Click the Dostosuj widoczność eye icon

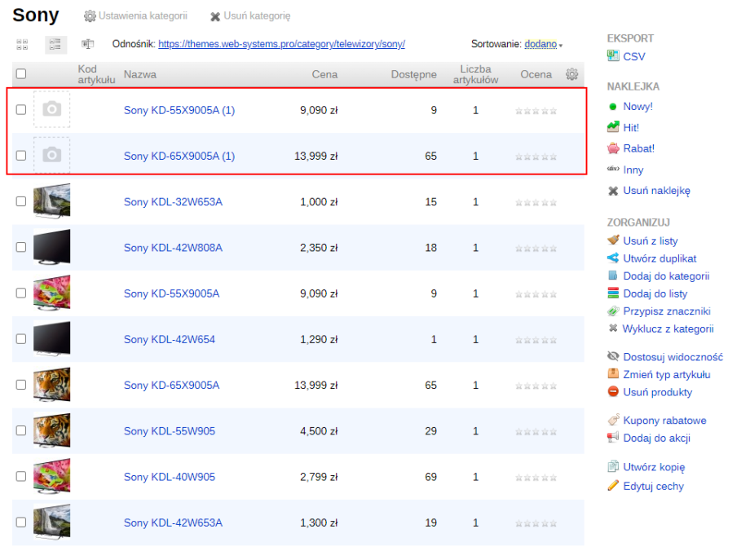[x=614, y=357]
